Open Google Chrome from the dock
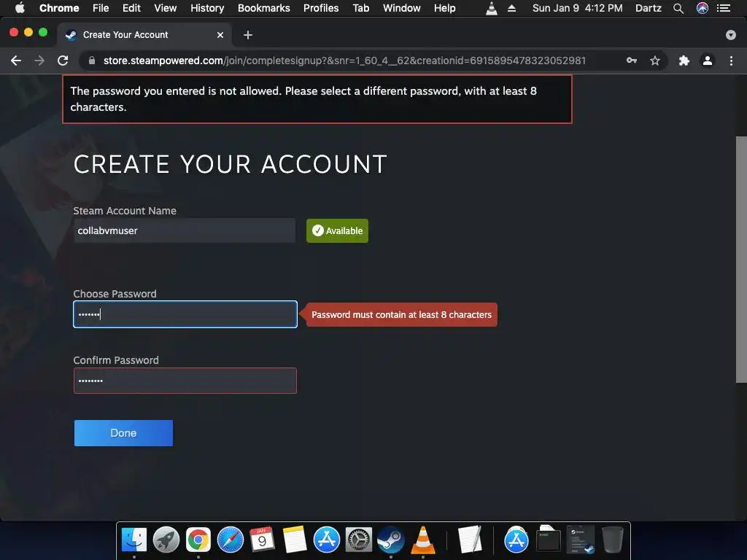The height and width of the screenshot is (560, 747). tap(198, 540)
